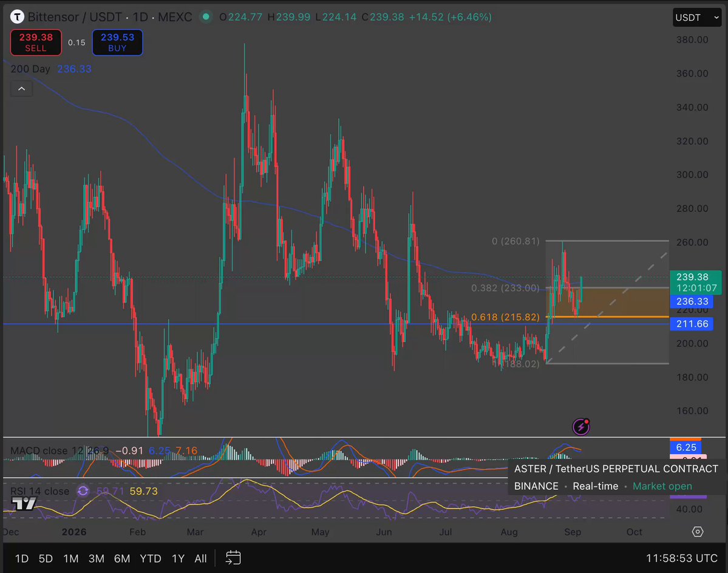Click the 0 (260.81) Fibonacci label
Image resolution: width=728 pixels, height=573 pixels.
click(x=515, y=241)
